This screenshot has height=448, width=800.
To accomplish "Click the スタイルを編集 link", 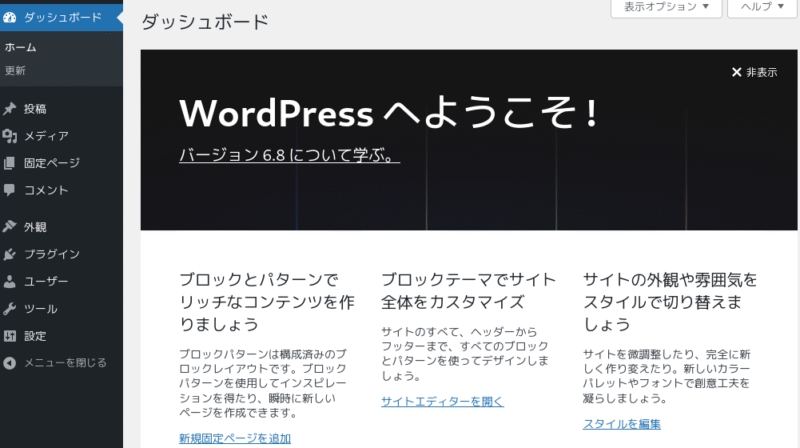I will [x=621, y=424].
